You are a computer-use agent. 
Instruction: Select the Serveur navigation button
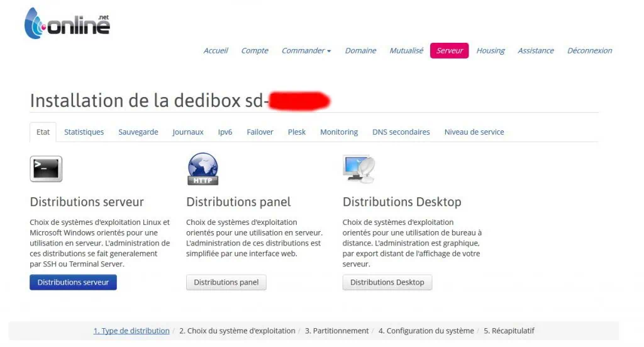449,50
